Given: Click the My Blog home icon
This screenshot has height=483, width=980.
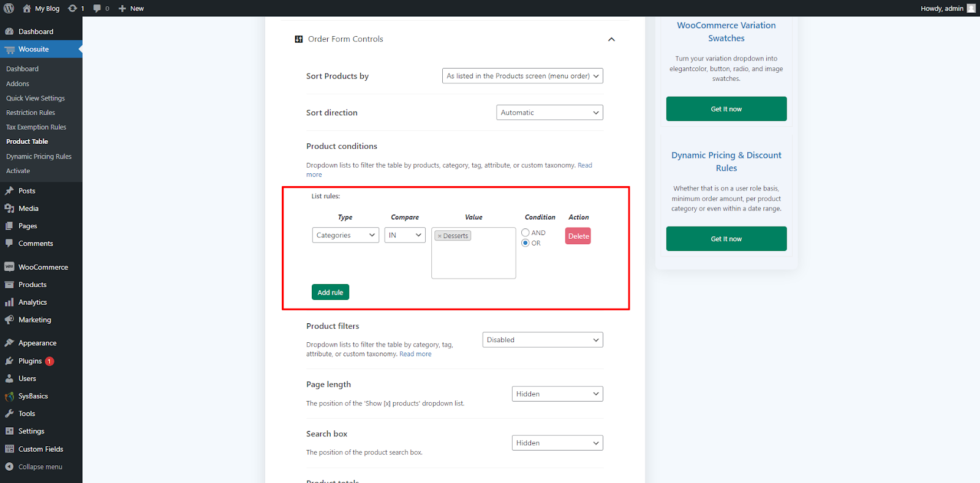Looking at the screenshot, I should [27, 9].
